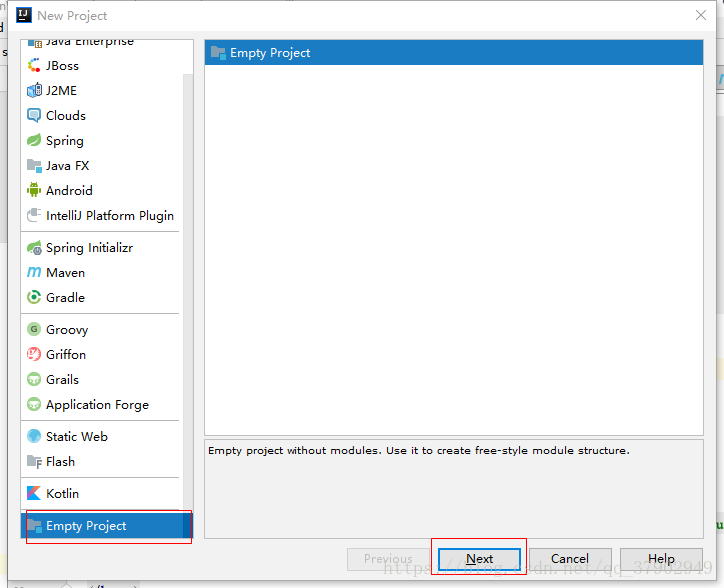Click the Android robot icon
The image size is (724, 588).
34,190
